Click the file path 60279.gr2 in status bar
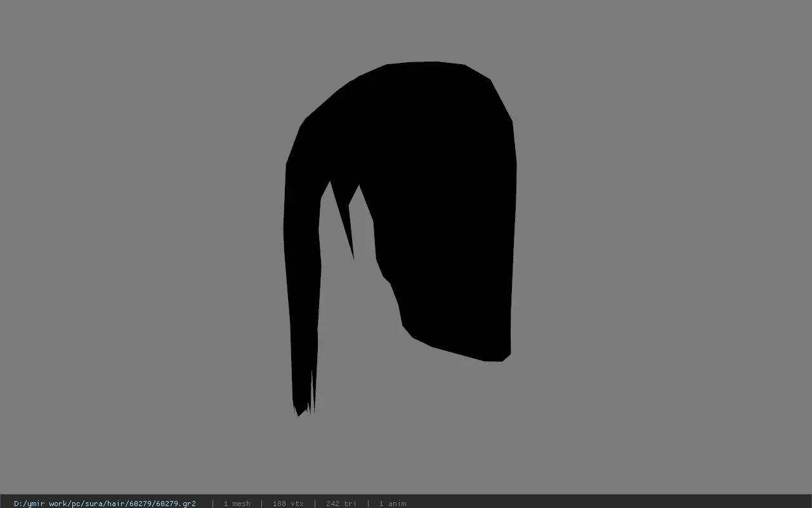This screenshot has width=812, height=508. [x=105, y=504]
